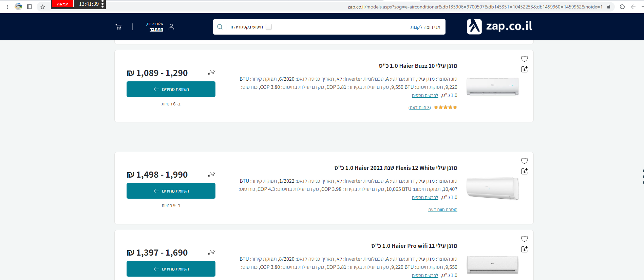644x280 pixels.
Task: View price history graph for Haier Flexis 12
Action: point(212,174)
